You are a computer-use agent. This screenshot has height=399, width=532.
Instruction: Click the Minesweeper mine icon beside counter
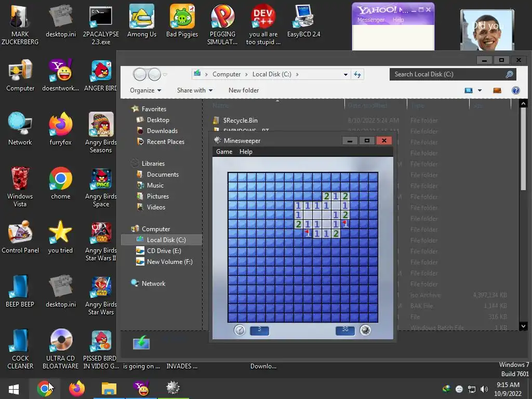point(365,330)
